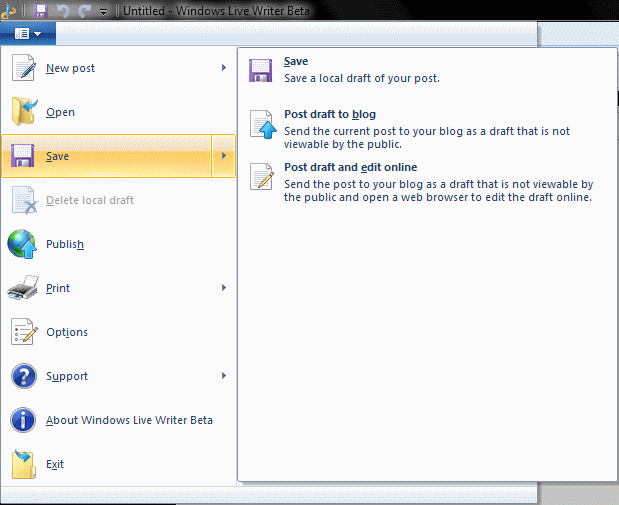Screen dimensions: 619x505
Task: Click the Post draft to blog arrow icon
Action: [x=263, y=124]
